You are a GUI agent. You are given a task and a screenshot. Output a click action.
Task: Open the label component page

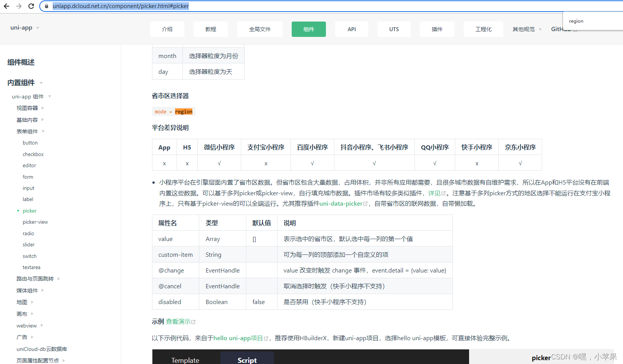tap(28, 199)
